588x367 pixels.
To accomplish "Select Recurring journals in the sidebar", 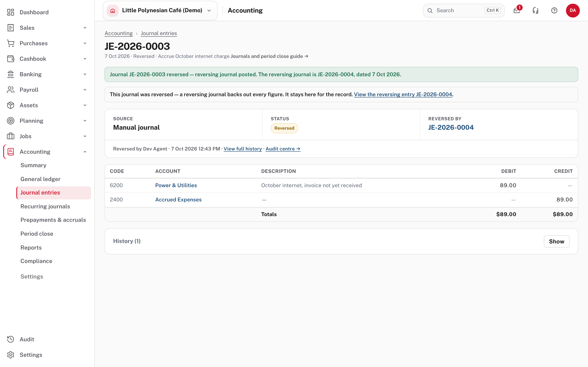I will coord(45,206).
